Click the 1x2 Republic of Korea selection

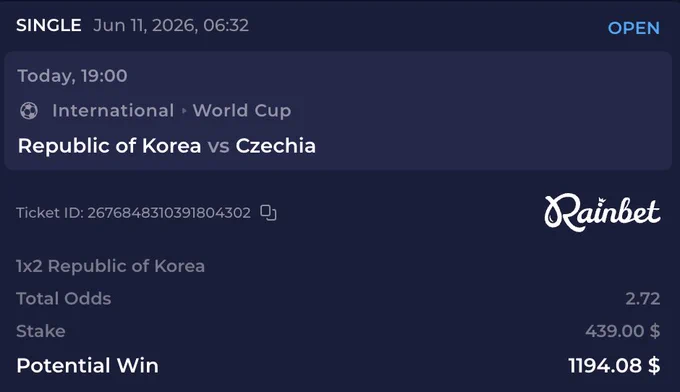click(110, 266)
